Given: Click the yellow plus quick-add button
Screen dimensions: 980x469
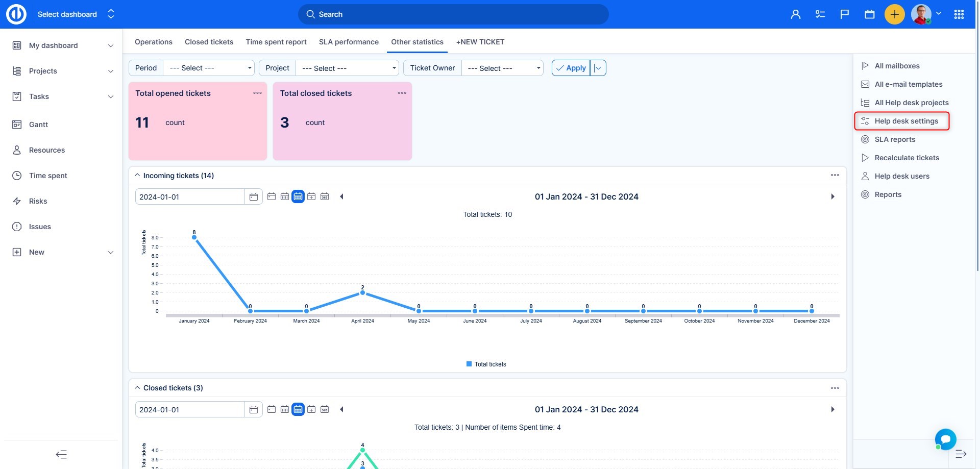Looking at the screenshot, I should click(x=894, y=14).
